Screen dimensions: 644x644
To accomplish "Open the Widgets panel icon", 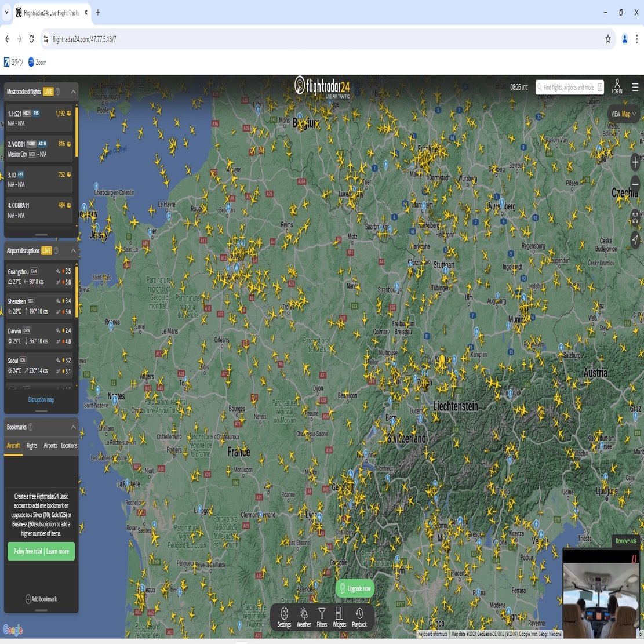I will pyautogui.click(x=339, y=618).
